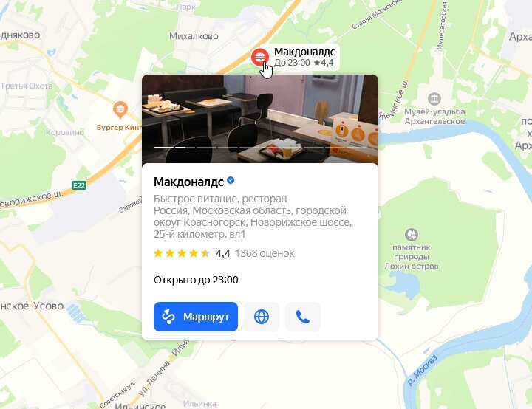Viewport: 532px width, 409px height.
Task: Click the 1368 оценок ratings link
Action: coord(265,253)
